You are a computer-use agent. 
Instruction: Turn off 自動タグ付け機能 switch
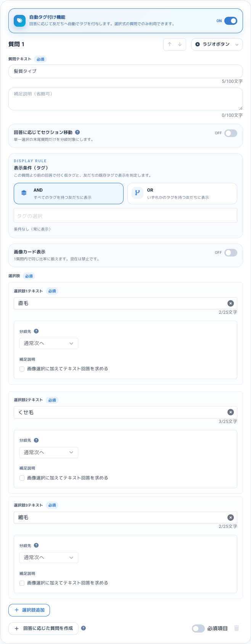pyautogui.click(x=230, y=21)
